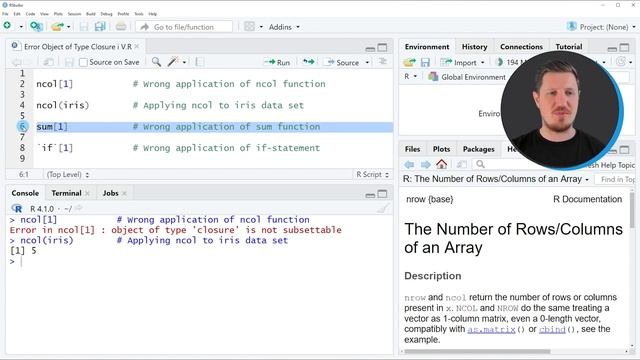
Task: Open the help topic history dropdown
Action: [496, 179]
